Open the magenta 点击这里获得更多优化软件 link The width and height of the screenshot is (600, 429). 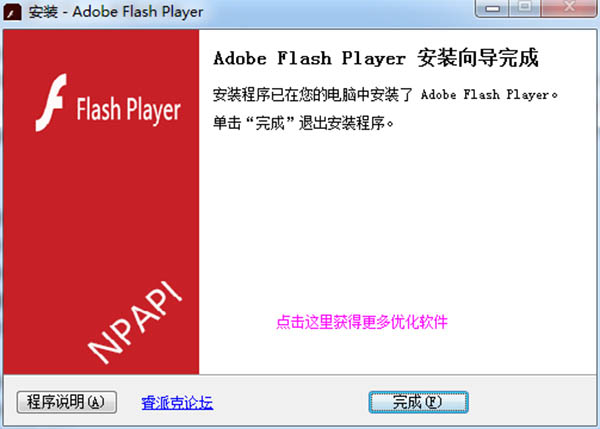coord(362,322)
